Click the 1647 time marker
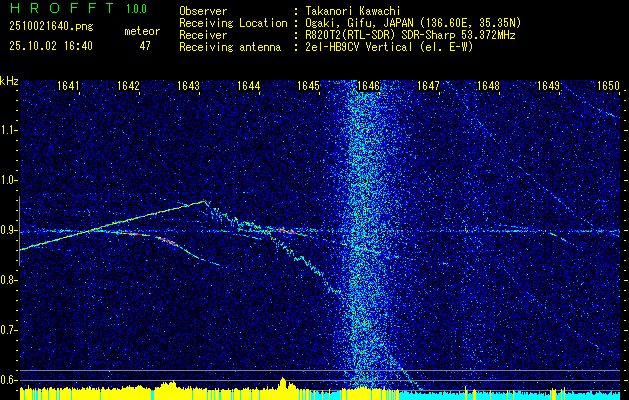 click(x=428, y=86)
